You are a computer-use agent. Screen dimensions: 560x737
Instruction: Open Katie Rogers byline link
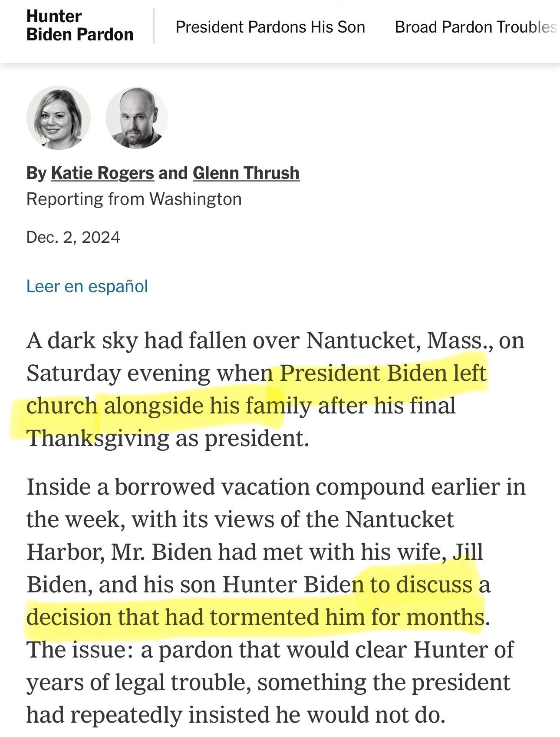click(102, 173)
